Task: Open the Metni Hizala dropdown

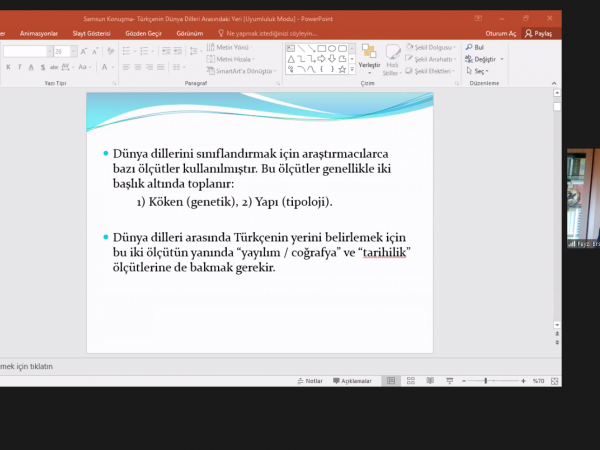Action: click(x=230, y=59)
